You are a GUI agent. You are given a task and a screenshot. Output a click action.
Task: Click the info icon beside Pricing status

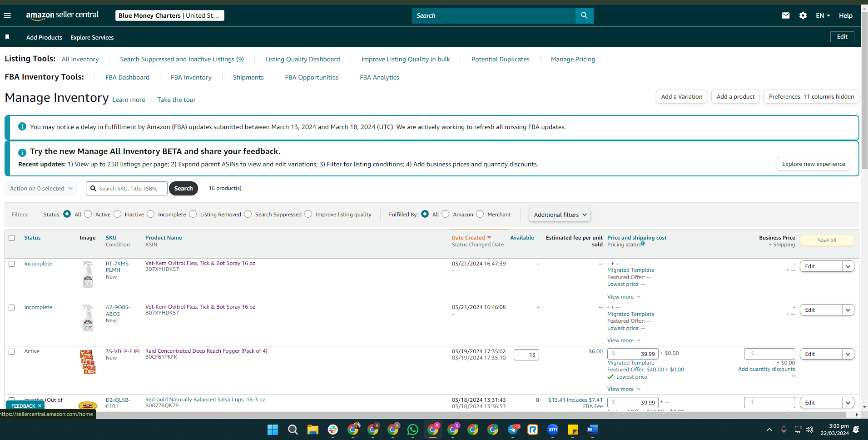tap(643, 244)
